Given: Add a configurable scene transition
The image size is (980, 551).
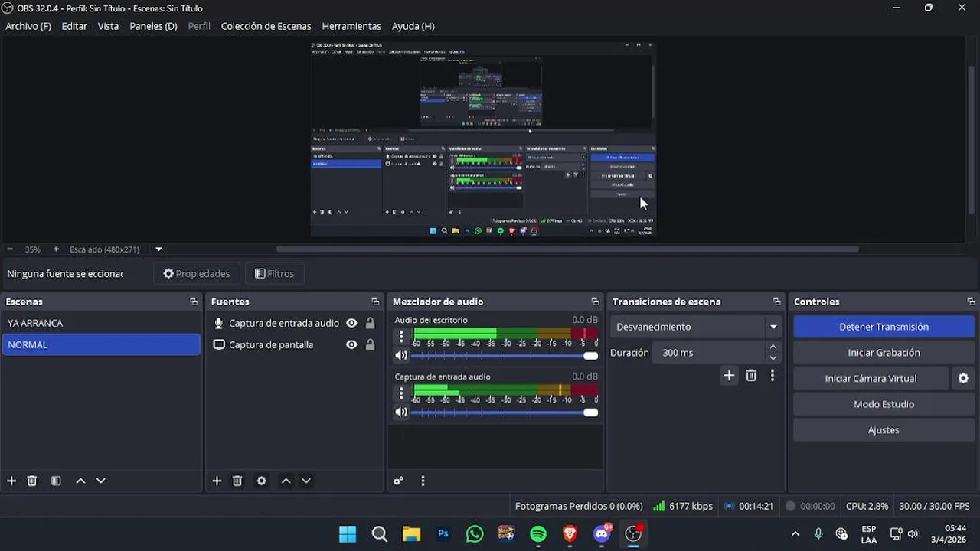Looking at the screenshot, I should pyautogui.click(x=729, y=375).
